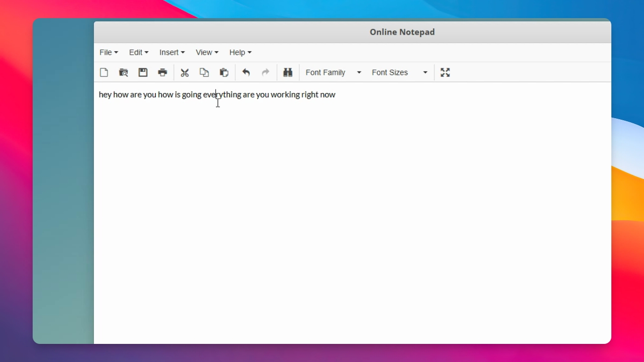The height and width of the screenshot is (362, 644).
Task: Print the document using the printer icon
Action: pos(163,72)
